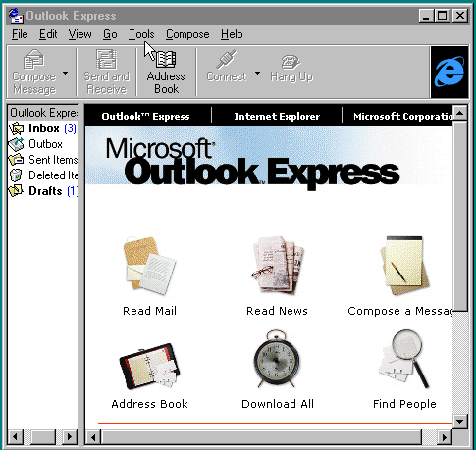The width and height of the screenshot is (476, 450).
Task: Click the main pane scroll right arrow
Action: tap(445, 437)
